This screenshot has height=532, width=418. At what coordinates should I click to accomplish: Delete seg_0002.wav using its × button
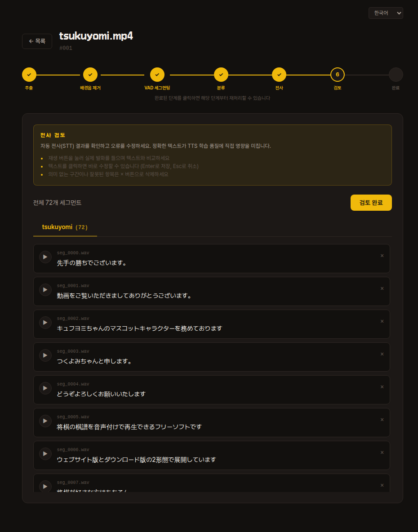382,321
